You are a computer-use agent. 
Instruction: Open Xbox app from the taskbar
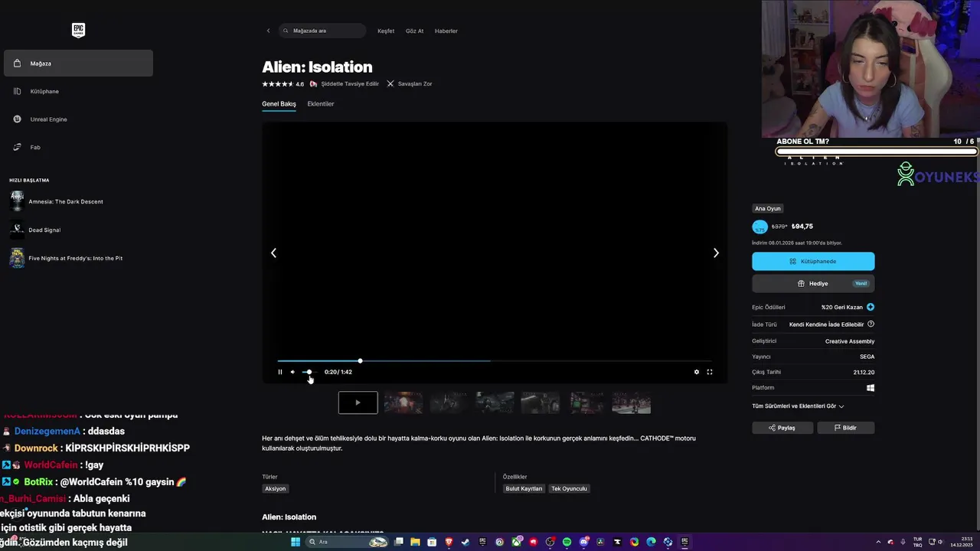(517, 542)
